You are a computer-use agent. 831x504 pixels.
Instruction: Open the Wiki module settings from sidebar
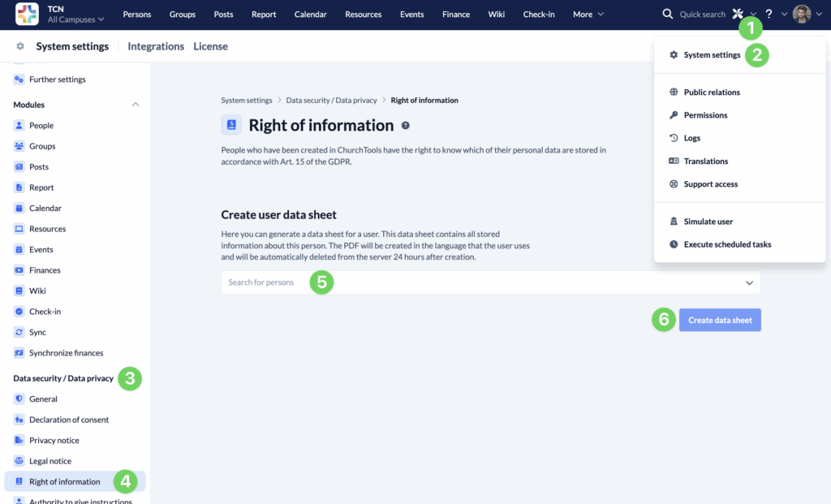point(18,291)
